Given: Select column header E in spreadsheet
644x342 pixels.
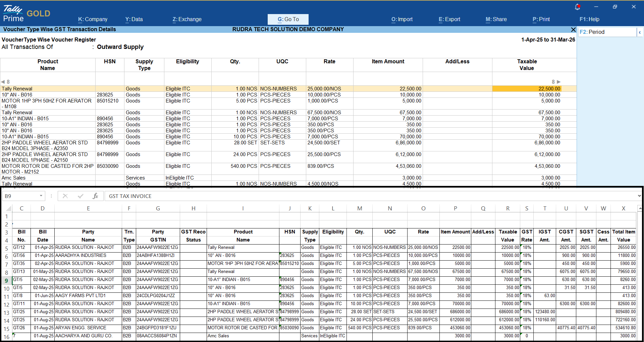Looking at the screenshot, I should coord(88,208).
